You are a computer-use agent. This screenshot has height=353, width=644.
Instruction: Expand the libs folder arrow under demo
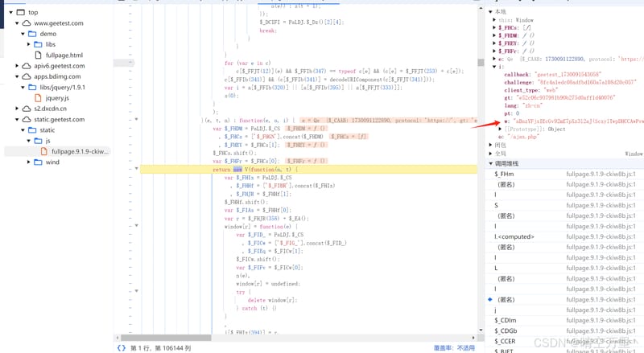(x=29, y=44)
